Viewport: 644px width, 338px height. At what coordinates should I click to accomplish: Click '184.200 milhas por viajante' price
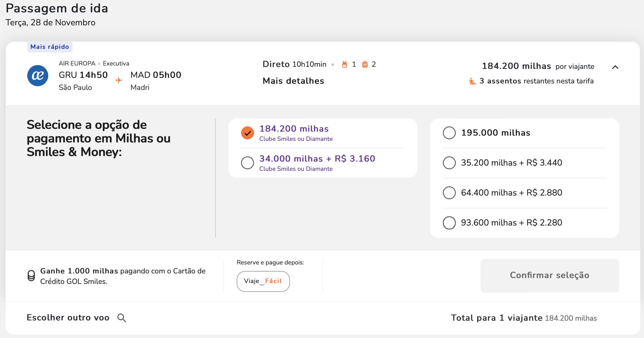[538, 66]
